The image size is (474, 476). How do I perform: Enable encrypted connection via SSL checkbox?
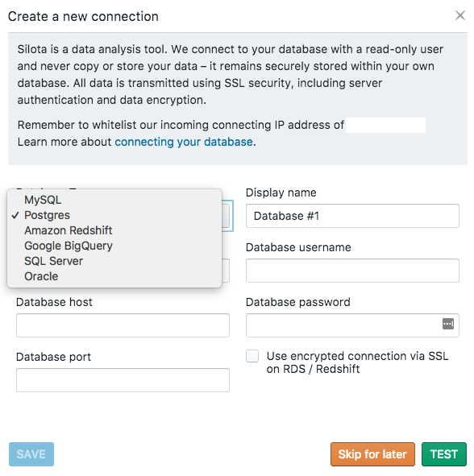pos(252,356)
